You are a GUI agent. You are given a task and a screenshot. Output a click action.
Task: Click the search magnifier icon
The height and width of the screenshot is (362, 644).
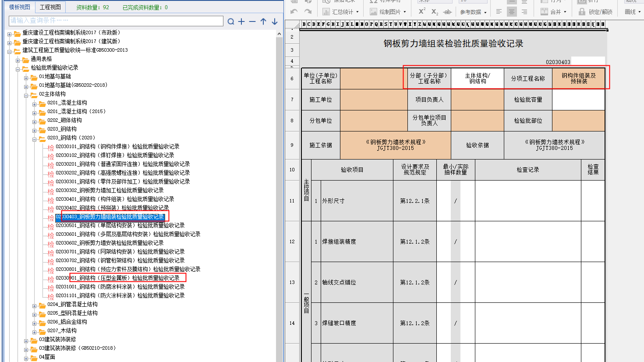(x=231, y=21)
